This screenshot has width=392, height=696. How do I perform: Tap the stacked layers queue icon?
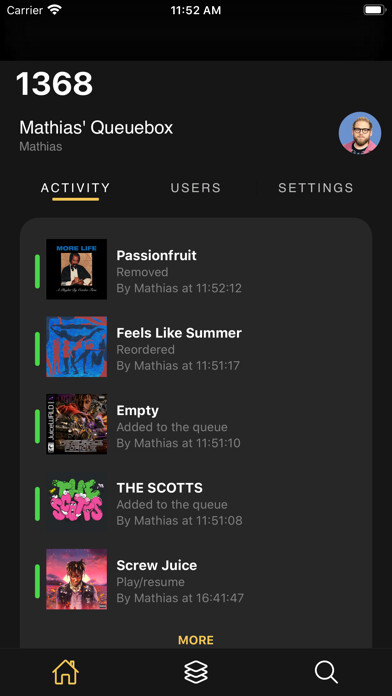[x=196, y=672]
